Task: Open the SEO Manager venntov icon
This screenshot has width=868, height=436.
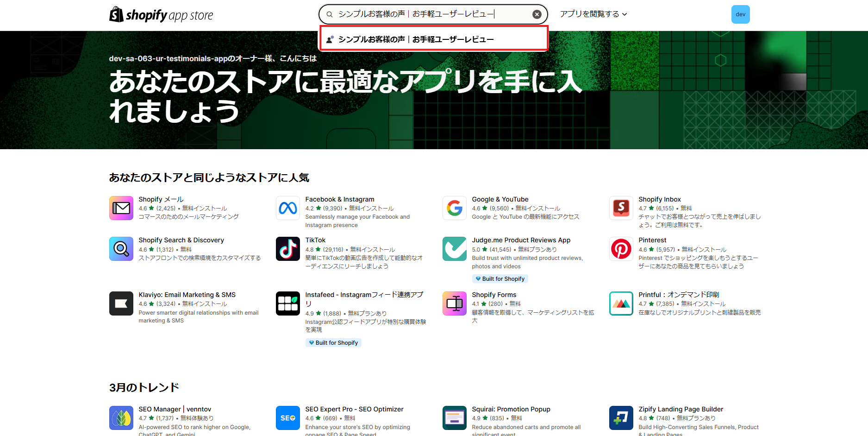Action: (121, 418)
